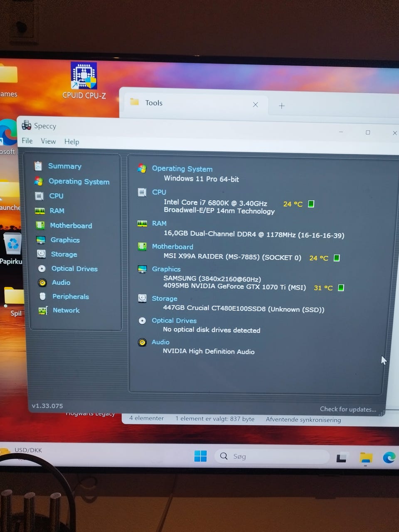Select Graphics in the sidebar
Image resolution: width=399 pixels, height=532 pixels.
click(x=65, y=240)
